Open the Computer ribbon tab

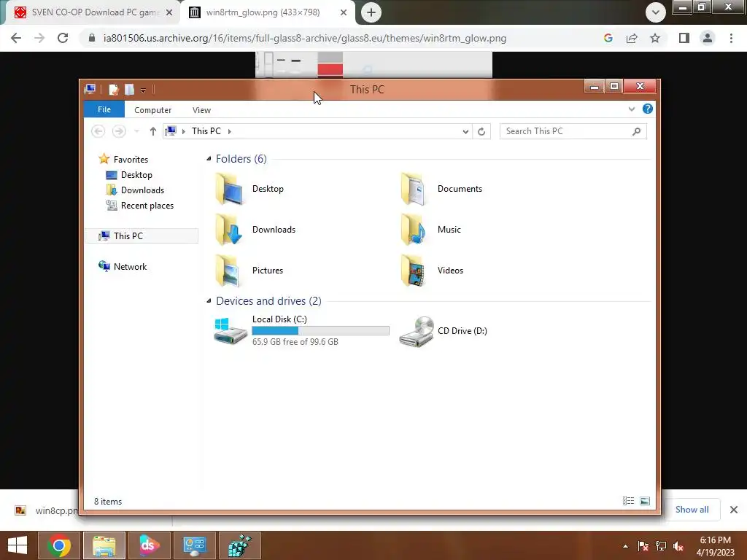tap(153, 110)
